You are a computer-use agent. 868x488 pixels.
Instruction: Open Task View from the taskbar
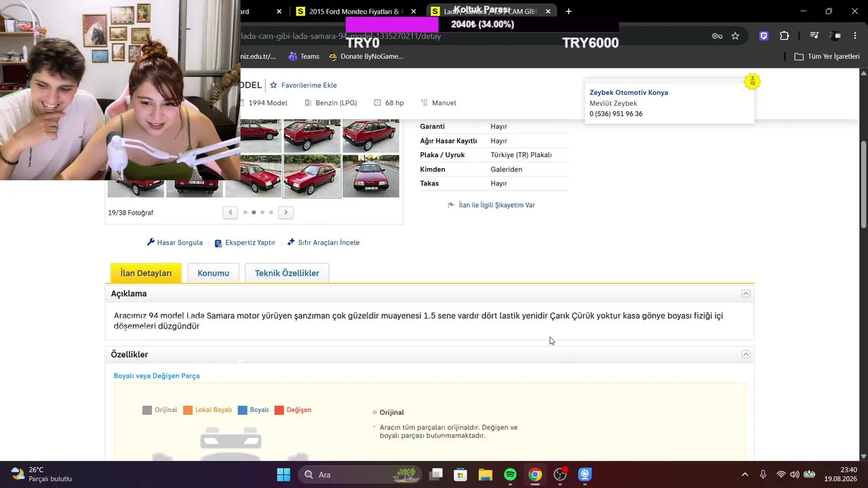[x=436, y=474]
